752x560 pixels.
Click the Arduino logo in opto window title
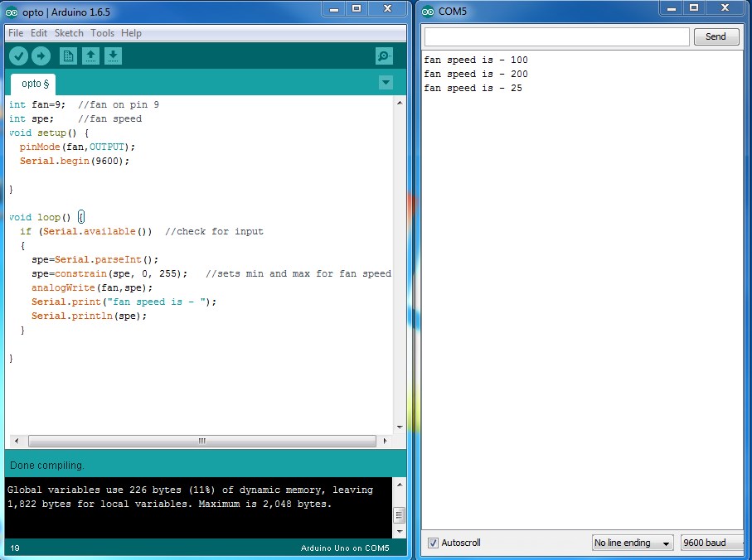tap(12, 12)
